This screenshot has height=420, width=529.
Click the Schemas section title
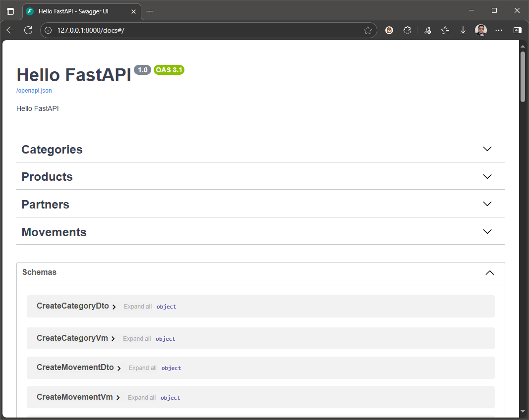click(39, 272)
